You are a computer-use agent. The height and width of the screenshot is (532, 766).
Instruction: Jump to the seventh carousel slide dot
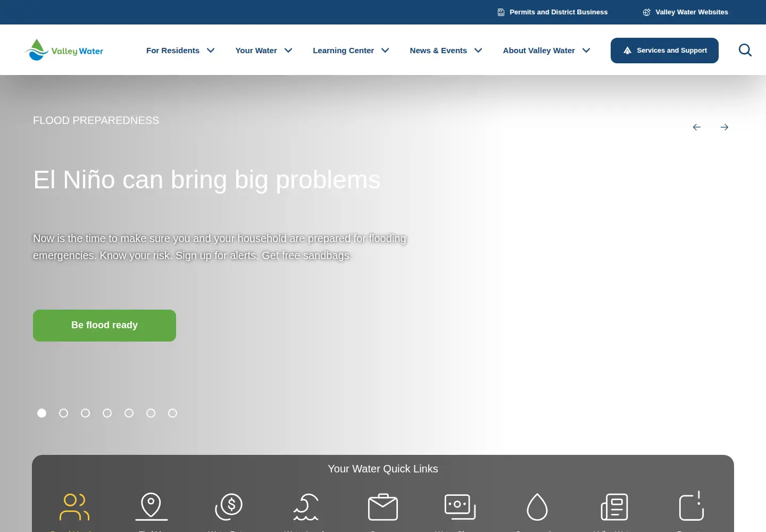coord(172,413)
